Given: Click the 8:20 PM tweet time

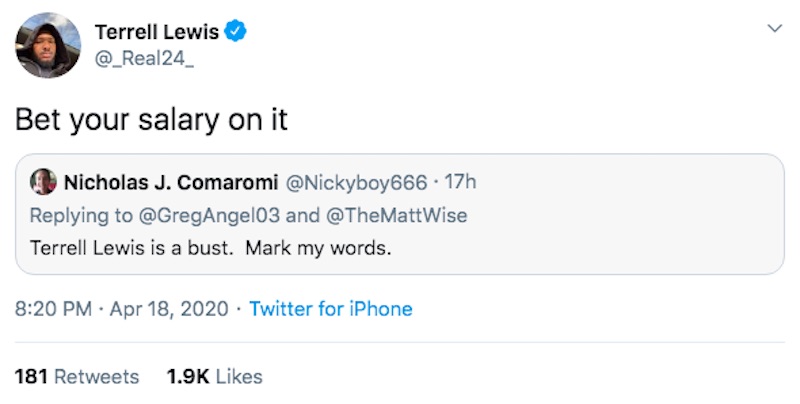Looking at the screenshot, I should [53, 309].
